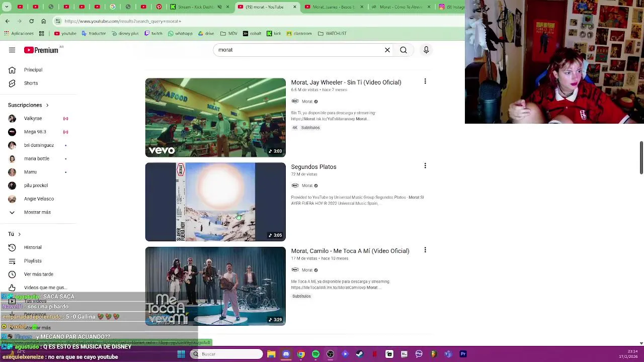This screenshot has height=362, width=644.
Task: Open the traductor bookmark
Action: (x=94, y=34)
